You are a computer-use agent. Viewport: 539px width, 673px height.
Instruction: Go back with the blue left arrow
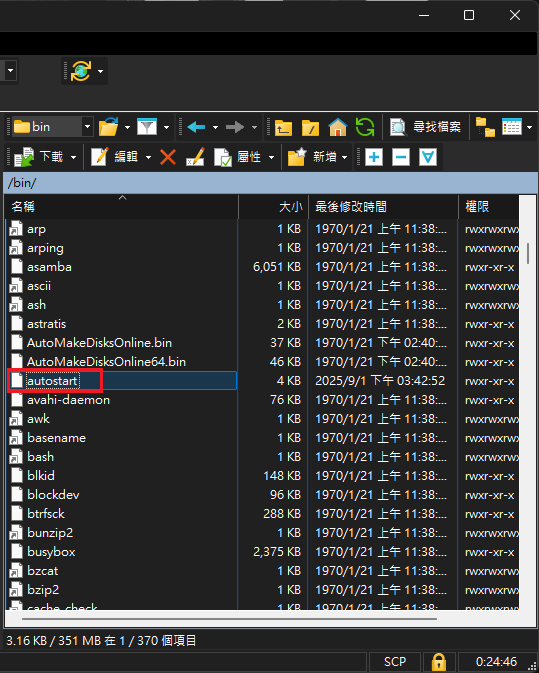197,127
